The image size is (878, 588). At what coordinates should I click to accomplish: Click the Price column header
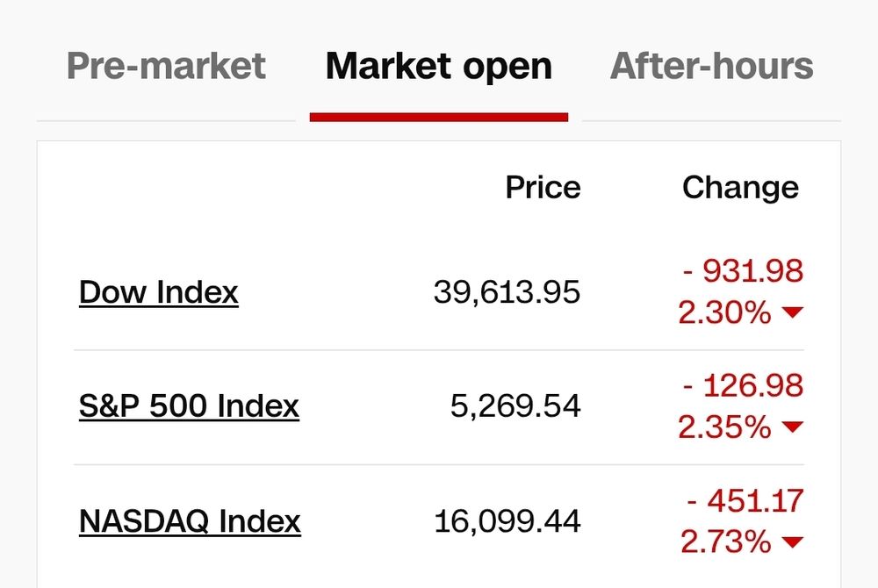click(543, 188)
